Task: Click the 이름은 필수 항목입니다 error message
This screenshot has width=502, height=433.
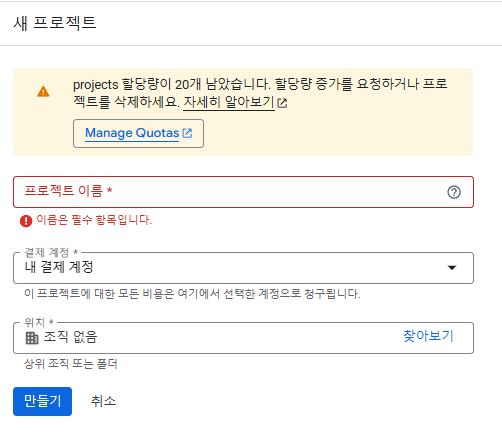Action: pyautogui.click(x=94, y=220)
